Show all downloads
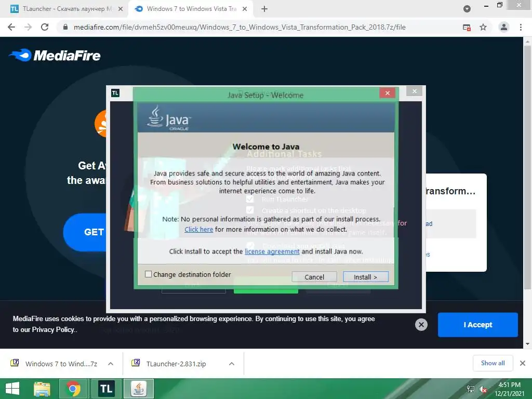The width and height of the screenshot is (532, 399). (x=493, y=363)
